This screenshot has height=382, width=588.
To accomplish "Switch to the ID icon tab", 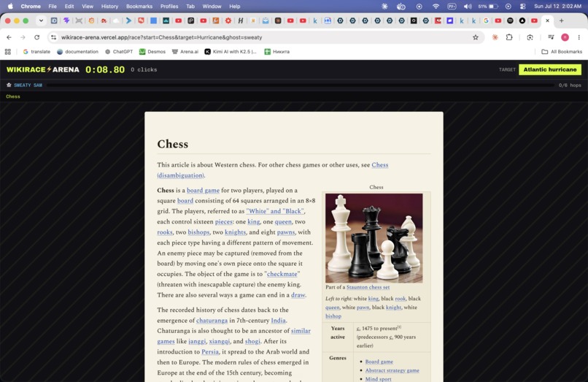I will point(54,20).
